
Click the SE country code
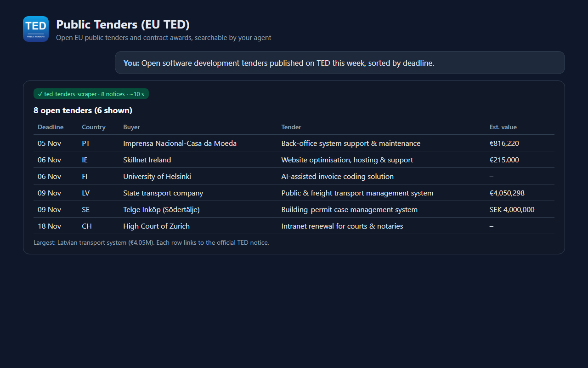(x=86, y=210)
